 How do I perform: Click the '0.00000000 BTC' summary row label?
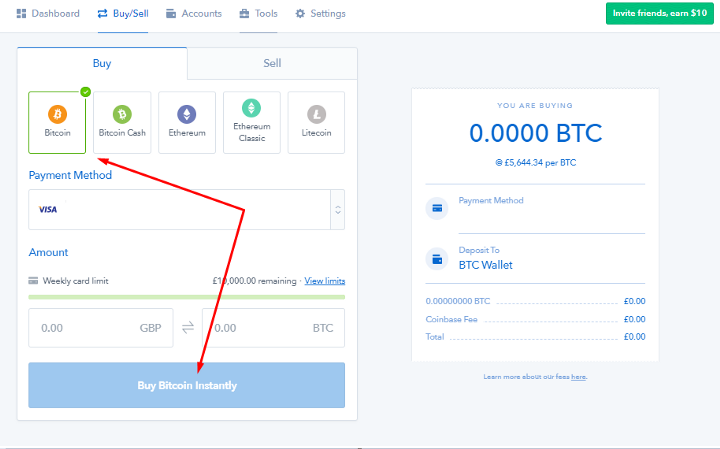(x=458, y=301)
